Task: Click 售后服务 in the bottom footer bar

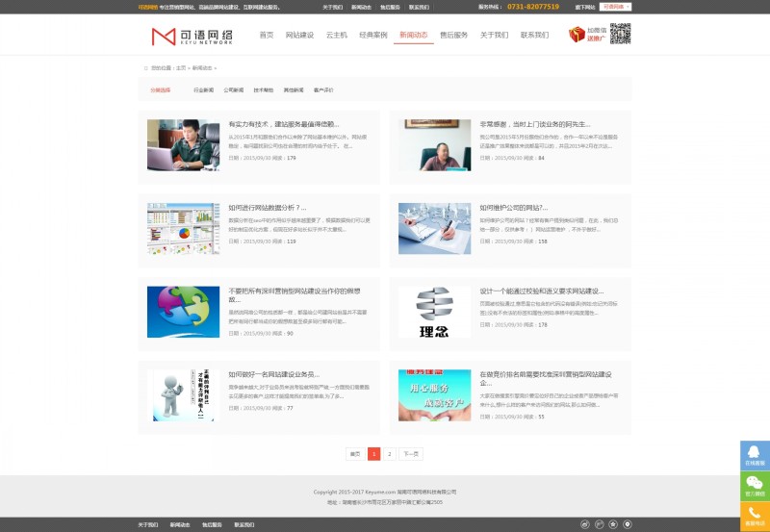Action: (x=212, y=525)
